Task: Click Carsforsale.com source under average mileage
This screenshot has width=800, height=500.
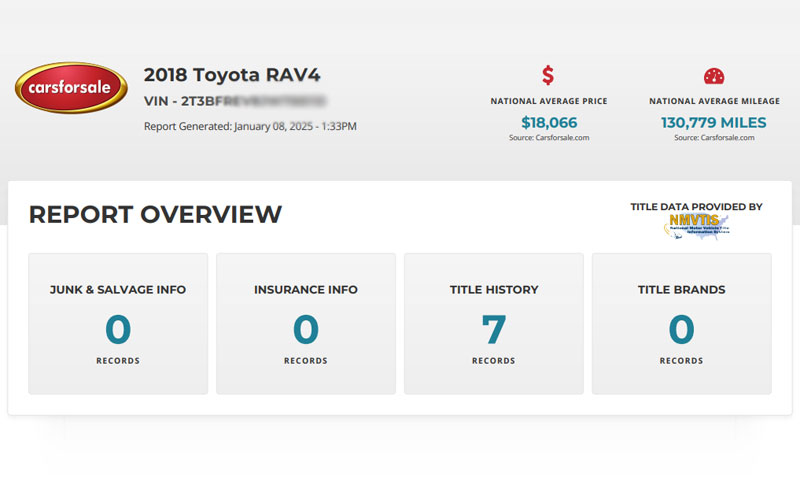Action: pos(713,138)
